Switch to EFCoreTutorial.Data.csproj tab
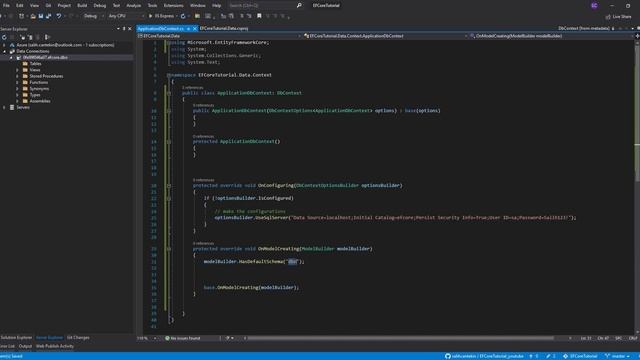The height and width of the screenshot is (360, 640). point(224,29)
